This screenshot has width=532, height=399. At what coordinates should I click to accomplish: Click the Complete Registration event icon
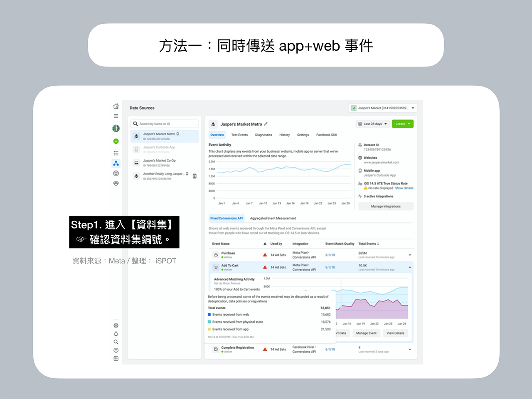coord(216,349)
